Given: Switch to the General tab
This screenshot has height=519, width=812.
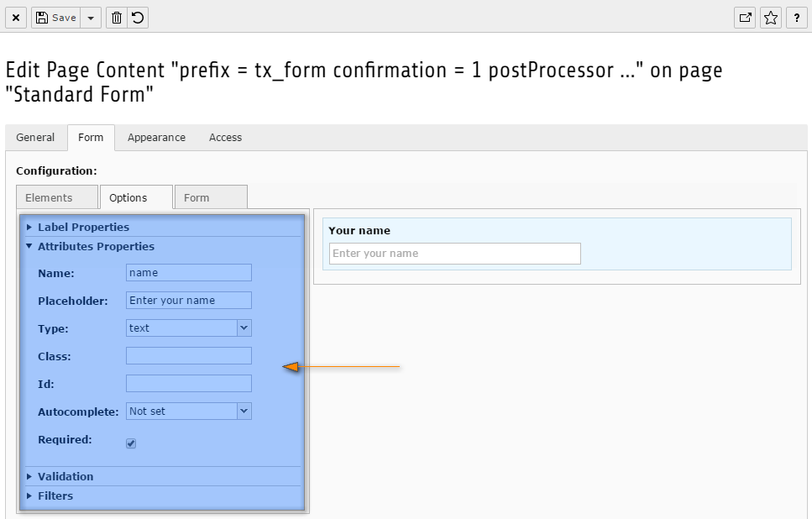Looking at the screenshot, I should (35, 138).
